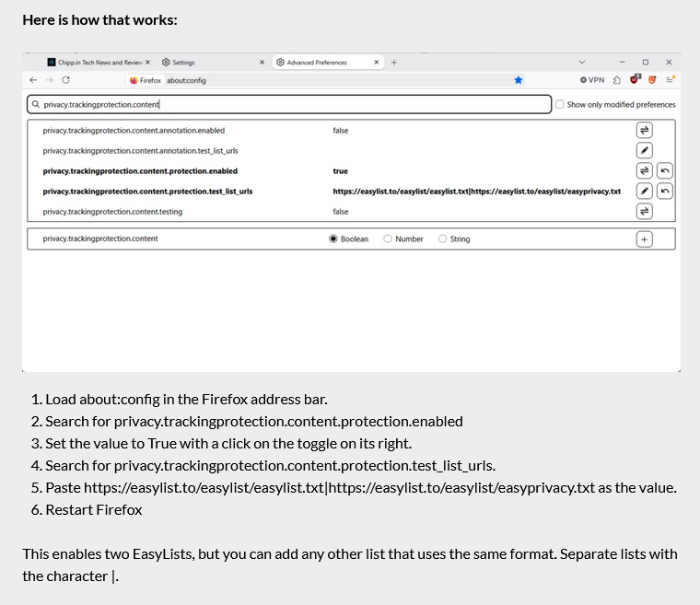The width and height of the screenshot is (700, 605).
Task: Click privacy.trackingprotection.content.testing name
Action: click(112, 212)
